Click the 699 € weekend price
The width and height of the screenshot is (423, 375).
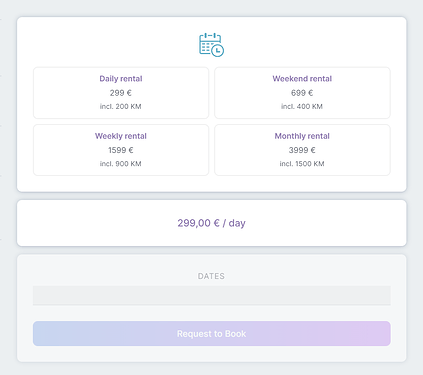click(302, 93)
